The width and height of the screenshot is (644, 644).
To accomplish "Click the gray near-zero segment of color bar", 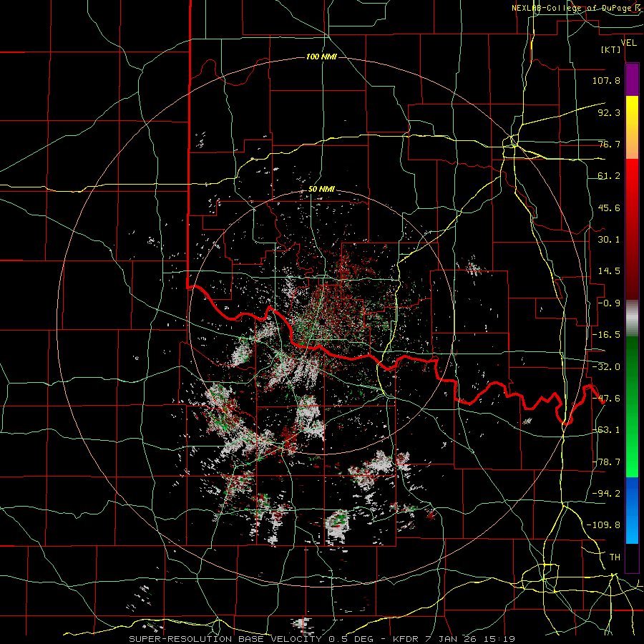I will click(x=632, y=318).
